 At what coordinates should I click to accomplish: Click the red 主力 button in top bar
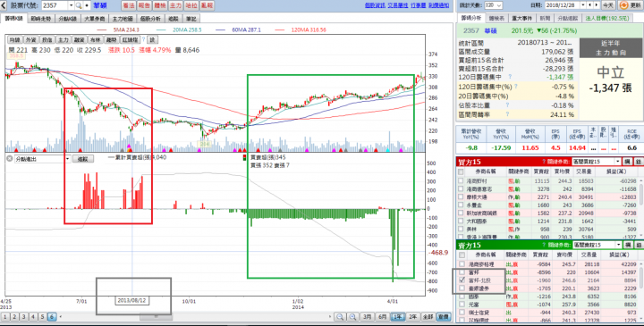click(x=175, y=5)
